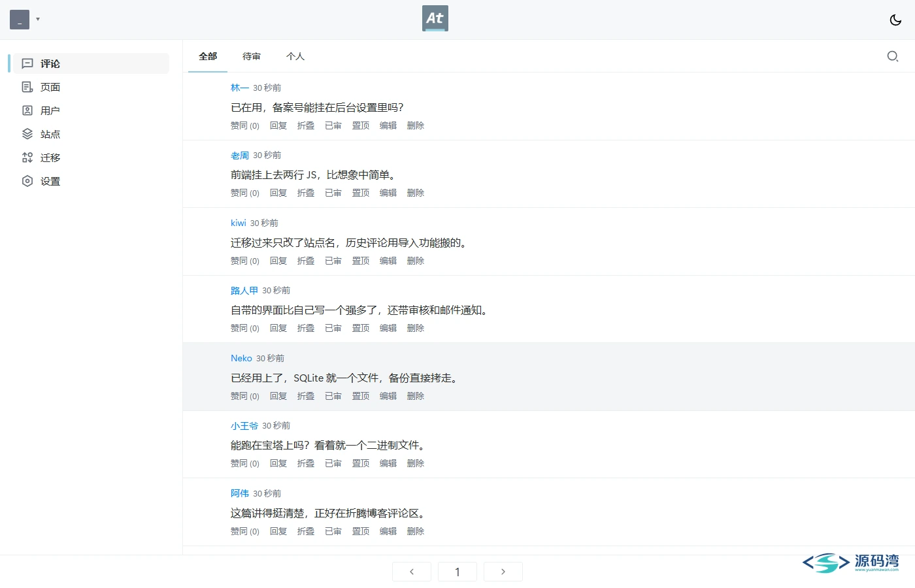The height and width of the screenshot is (588, 915).
Task: Switch to the 待审 tab
Action: pos(252,56)
